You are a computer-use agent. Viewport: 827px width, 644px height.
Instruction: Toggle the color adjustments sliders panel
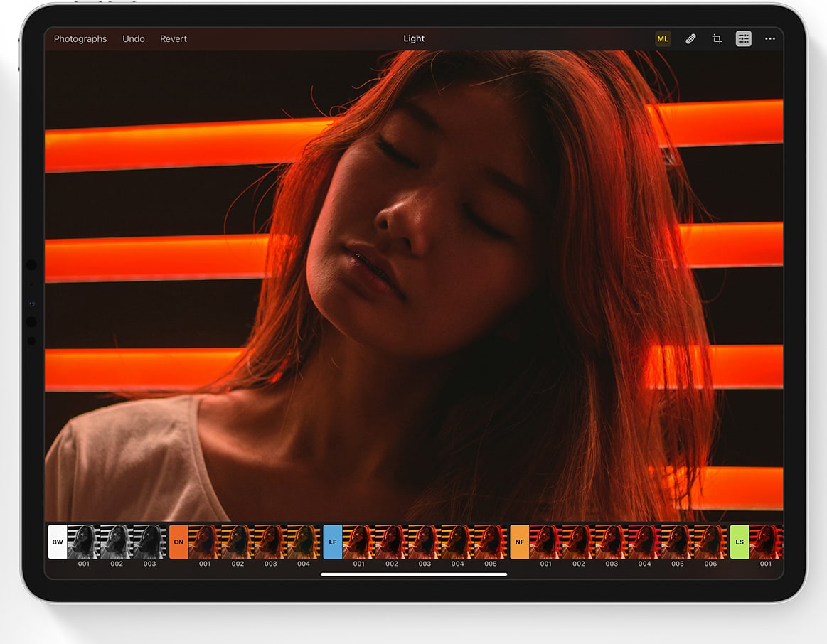pos(743,39)
